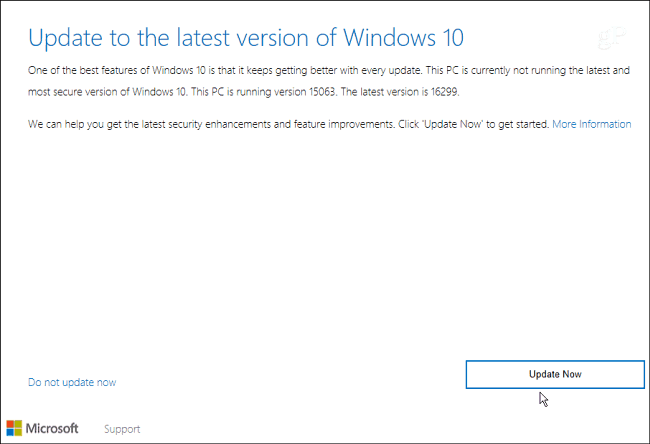Image resolution: width=650 pixels, height=444 pixels.
Task: Click Windows 10 in the blue heading
Action: pos(403,38)
